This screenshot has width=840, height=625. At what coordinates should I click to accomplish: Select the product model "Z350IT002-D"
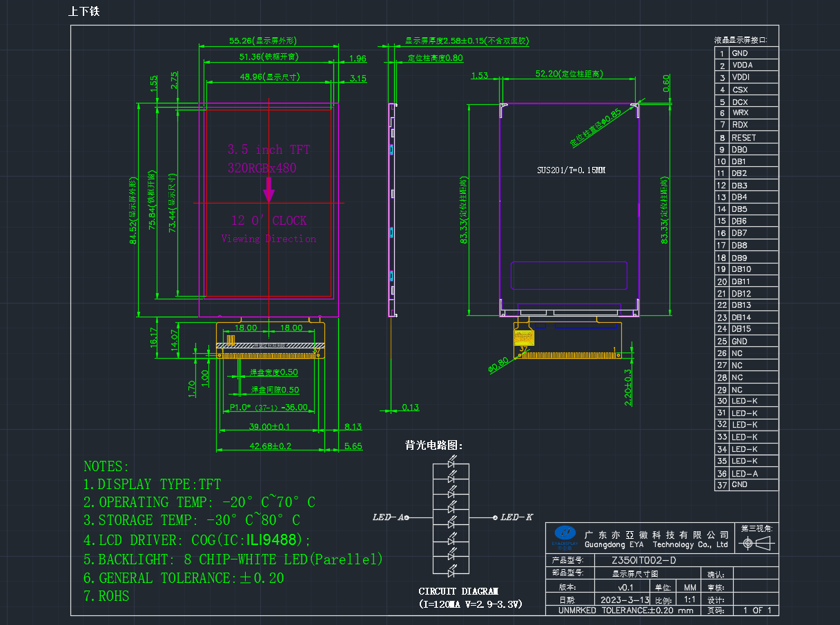point(644,561)
